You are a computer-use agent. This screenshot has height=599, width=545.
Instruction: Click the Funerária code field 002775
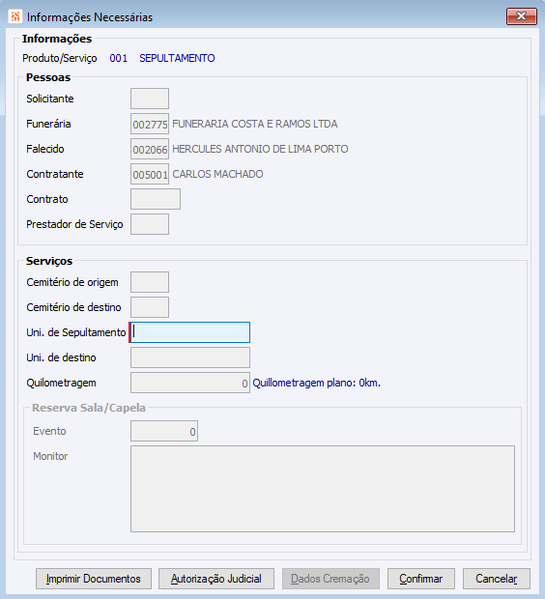150,124
